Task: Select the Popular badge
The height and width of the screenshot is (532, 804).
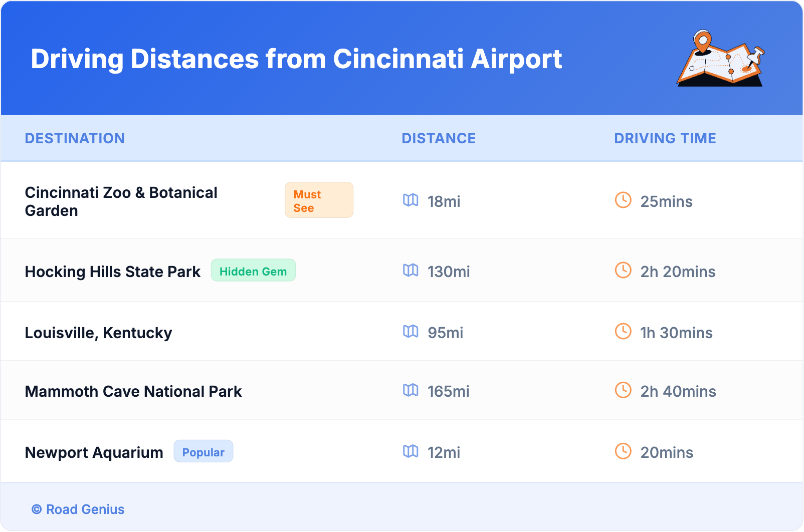Action: coord(203,452)
